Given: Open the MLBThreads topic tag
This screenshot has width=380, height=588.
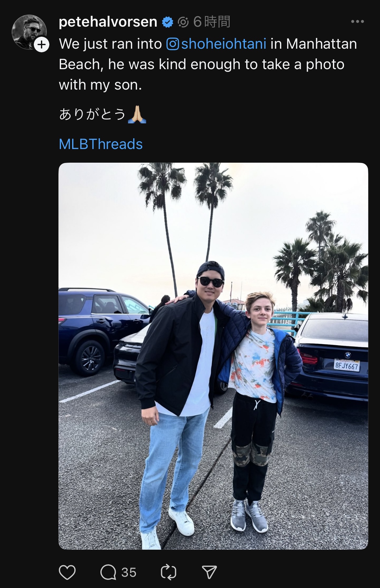Looking at the screenshot, I should coord(101,144).
